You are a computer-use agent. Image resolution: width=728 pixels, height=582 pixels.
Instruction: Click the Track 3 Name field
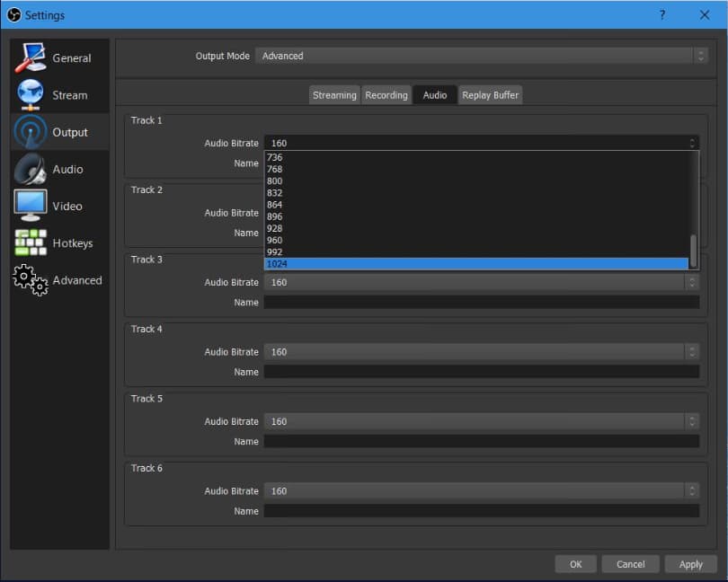click(482, 302)
